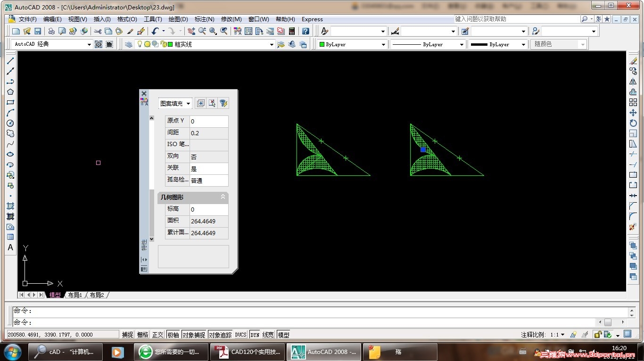
Task: Click the Quick Select icon in Properties palette
Action: coord(223,103)
